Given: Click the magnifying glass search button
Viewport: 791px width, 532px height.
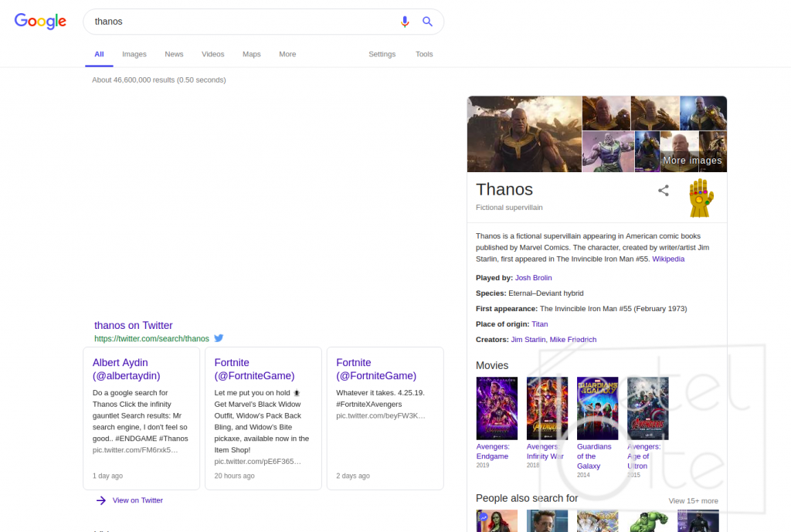Looking at the screenshot, I should coord(427,22).
